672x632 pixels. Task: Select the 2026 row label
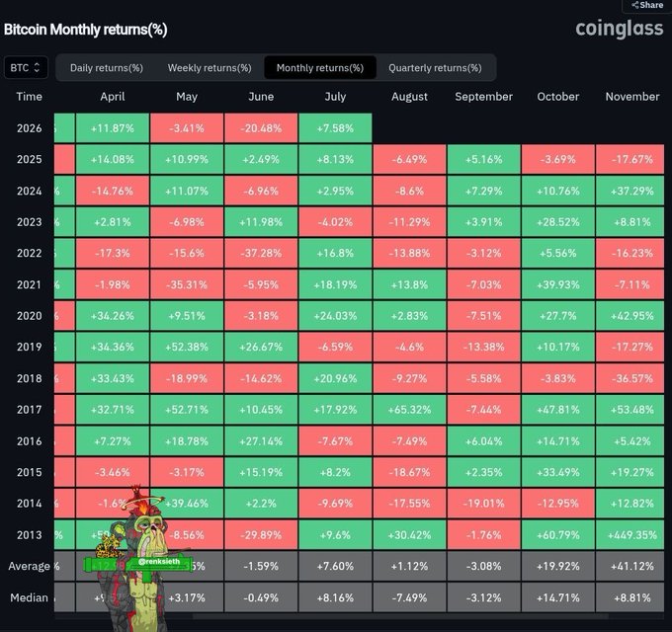(29, 128)
